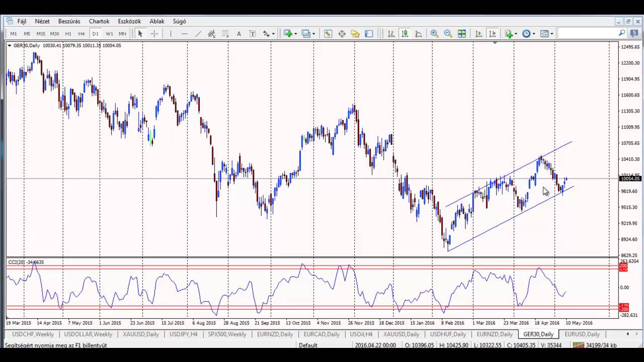Open the Beszúrás menu
644x362 pixels.
coord(69,21)
